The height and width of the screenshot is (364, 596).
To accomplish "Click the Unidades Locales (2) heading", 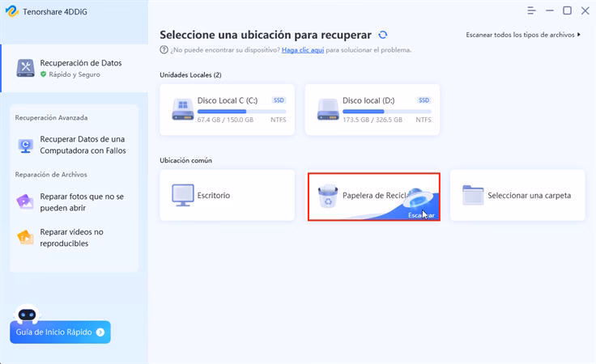I will [190, 74].
